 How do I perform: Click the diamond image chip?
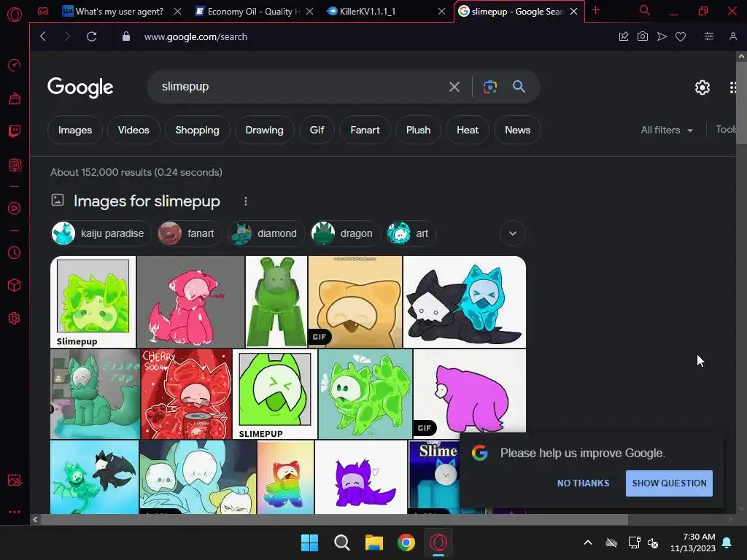[266, 233]
